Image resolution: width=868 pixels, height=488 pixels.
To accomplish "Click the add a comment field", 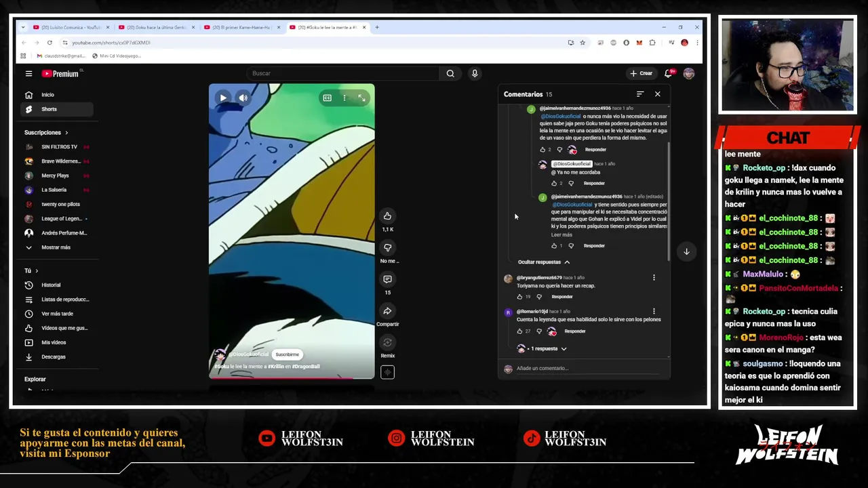I will pos(587,369).
